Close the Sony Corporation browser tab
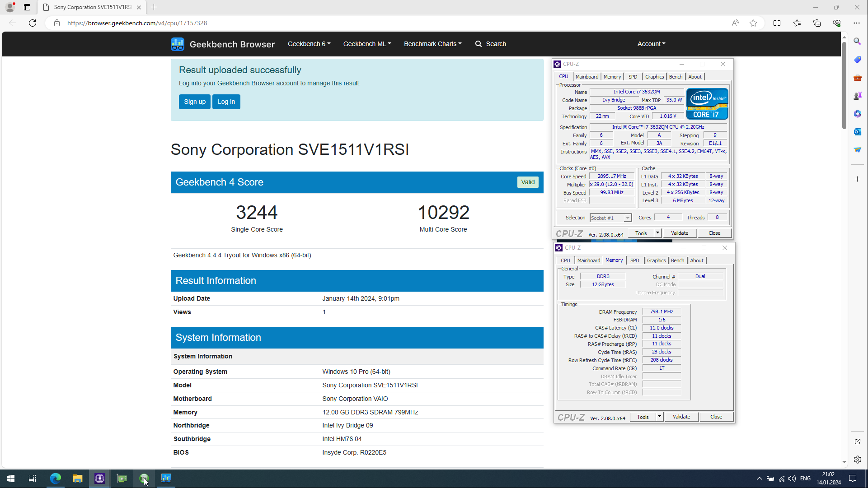The width and height of the screenshot is (868, 488). (139, 7)
